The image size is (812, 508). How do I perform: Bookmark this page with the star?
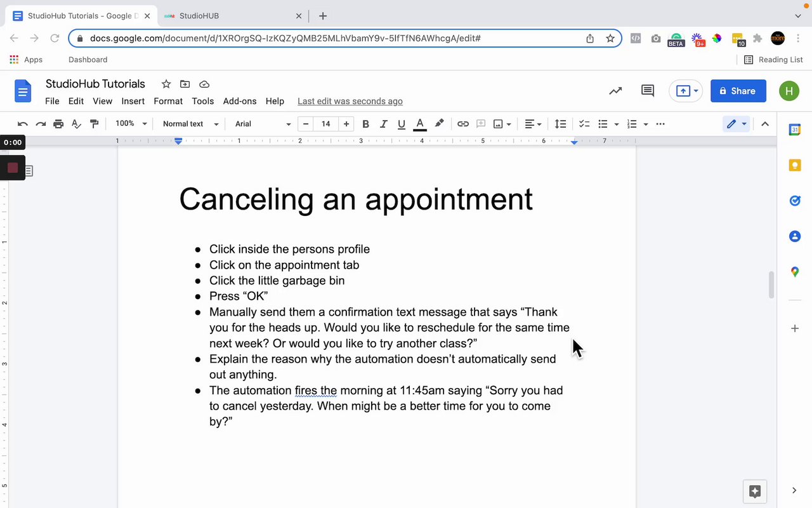610,38
